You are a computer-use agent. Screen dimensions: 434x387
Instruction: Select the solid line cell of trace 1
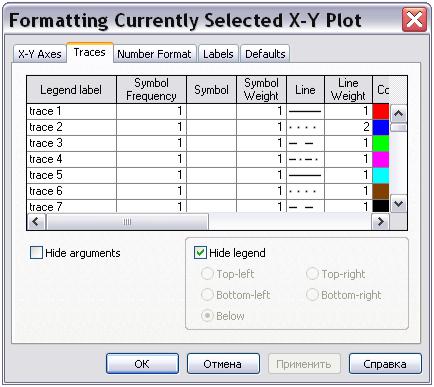pos(305,111)
